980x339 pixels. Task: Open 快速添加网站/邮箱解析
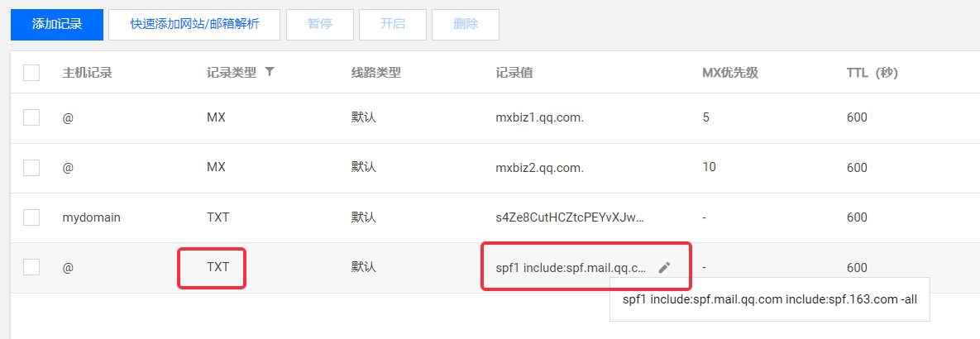tap(194, 24)
